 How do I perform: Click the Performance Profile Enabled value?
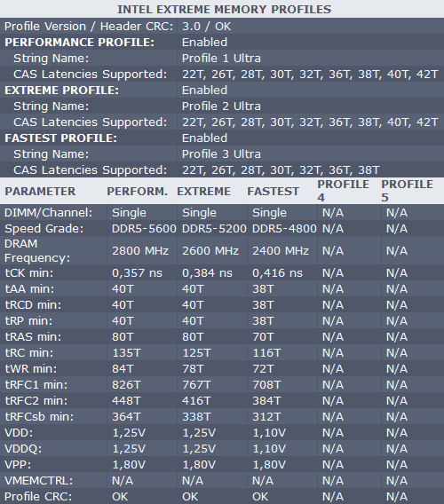click(204, 42)
